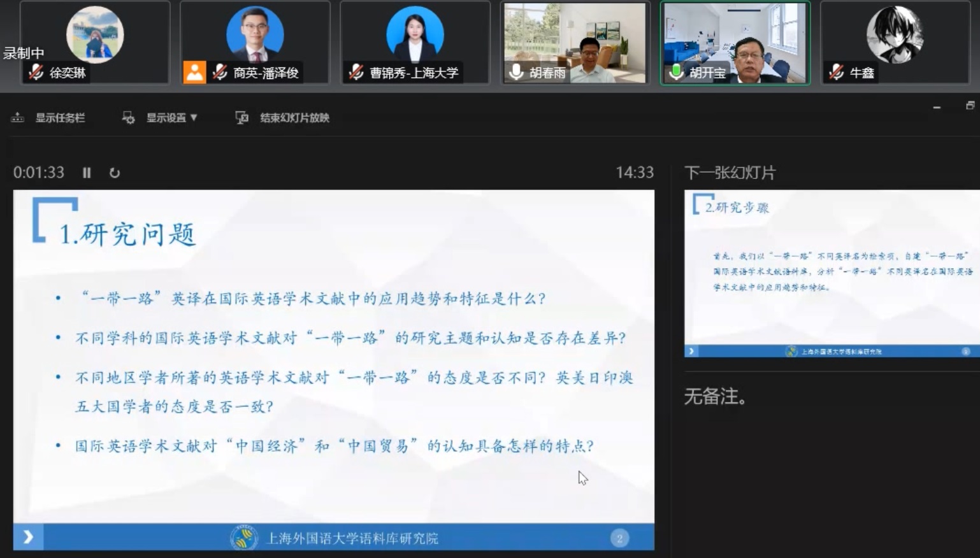This screenshot has width=980, height=558.
Task: Pause the presentation timer
Action: pyautogui.click(x=87, y=173)
